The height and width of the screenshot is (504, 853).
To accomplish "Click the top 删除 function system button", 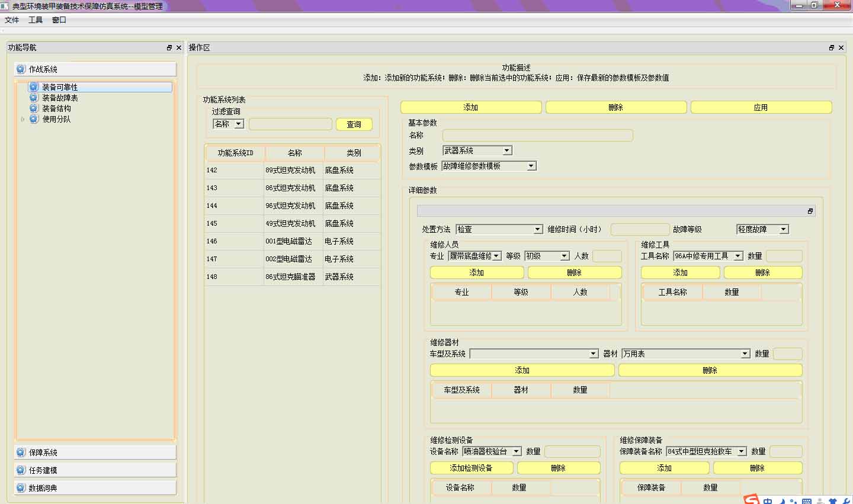I will 616,107.
